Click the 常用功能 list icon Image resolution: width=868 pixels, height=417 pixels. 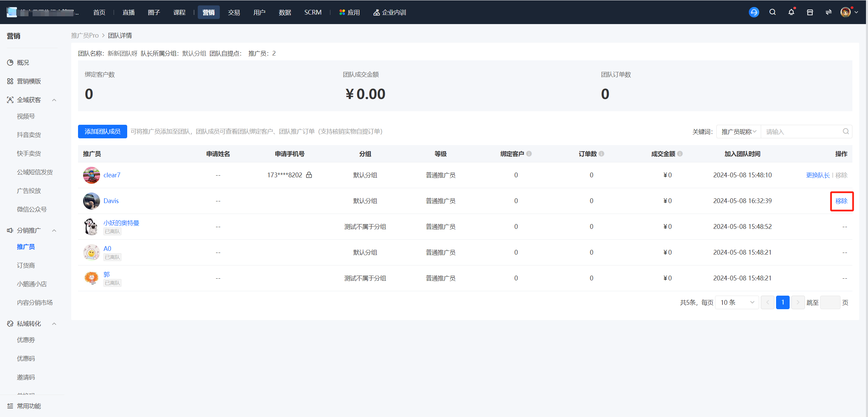click(10, 406)
